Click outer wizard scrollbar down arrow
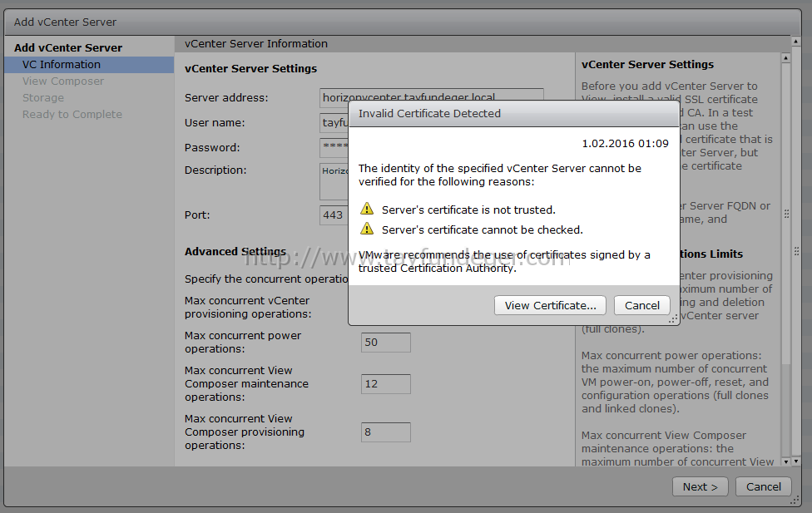Screen dimensions: 812x513 click(796, 461)
